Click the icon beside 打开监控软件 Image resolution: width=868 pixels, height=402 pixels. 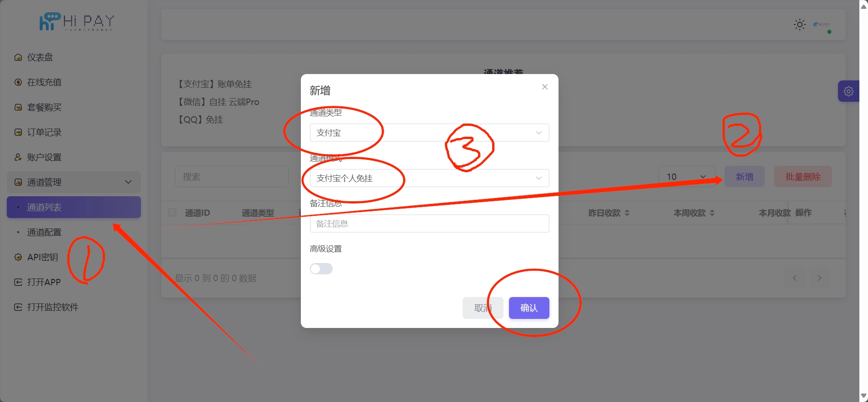pyautogui.click(x=18, y=307)
